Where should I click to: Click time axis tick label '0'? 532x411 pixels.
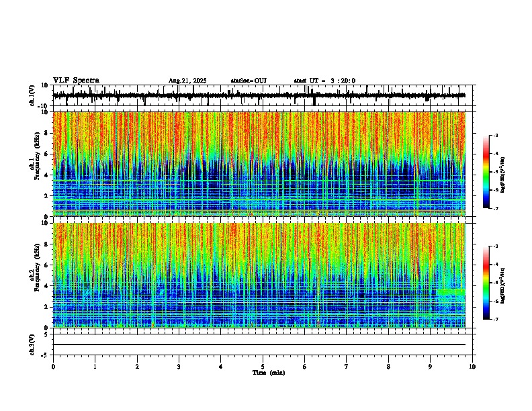pos(53,367)
